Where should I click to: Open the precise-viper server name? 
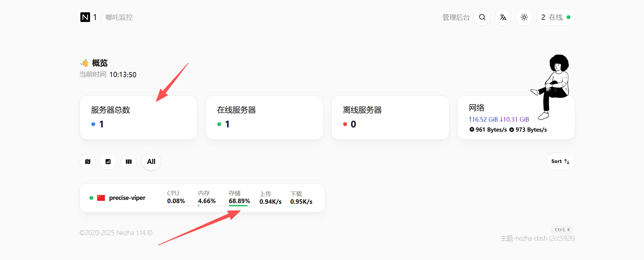pyautogui.click(x=127, y=198)
